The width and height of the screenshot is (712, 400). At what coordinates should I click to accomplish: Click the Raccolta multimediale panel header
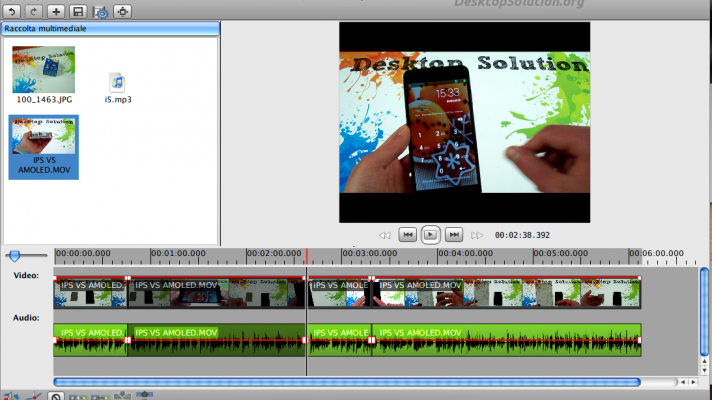click(x=110, y=29)
